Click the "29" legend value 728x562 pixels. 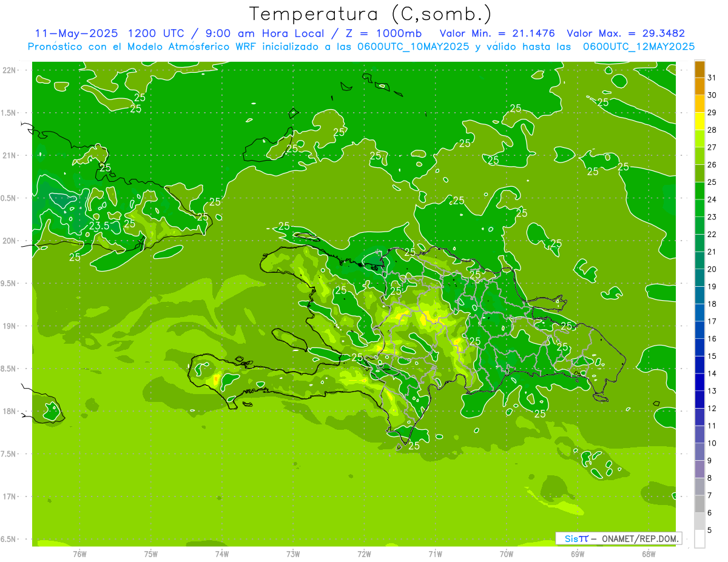[x=712, y=112]
